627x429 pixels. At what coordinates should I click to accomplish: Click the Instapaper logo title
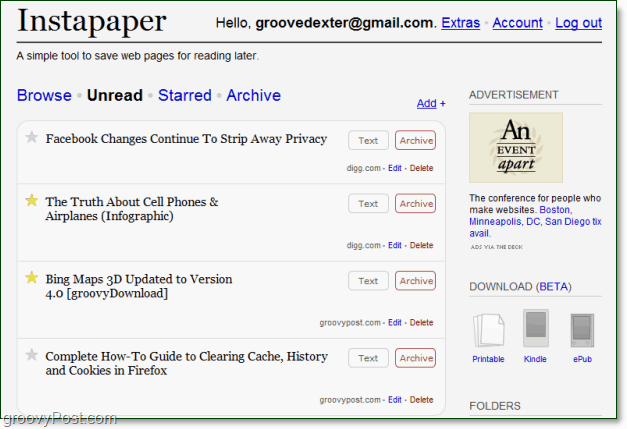pyautogui.click(x=92, y=22)
